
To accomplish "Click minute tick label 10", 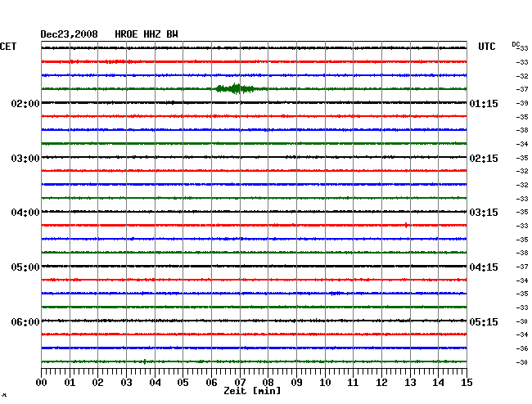I will [325, 382].
